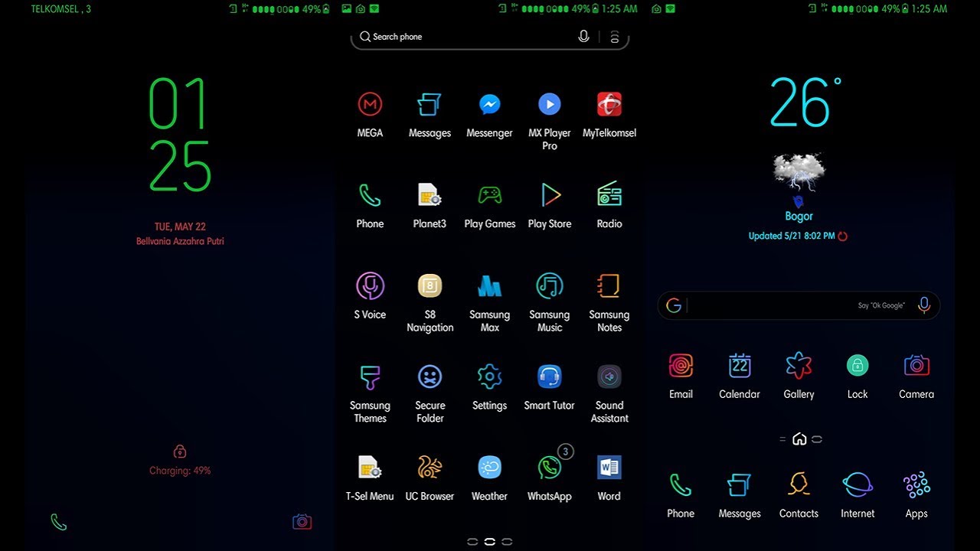Screen dimensions: 980x551
Task: Tap the right home-screen page indicator
Action: point(816,439)
